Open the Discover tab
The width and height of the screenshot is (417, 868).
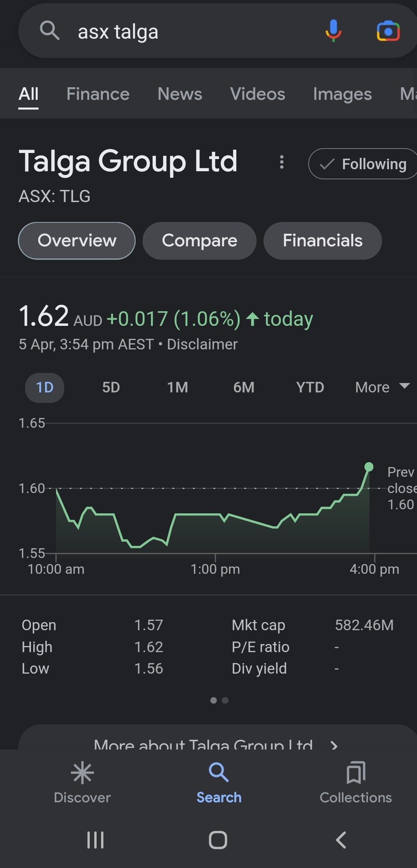82,782
